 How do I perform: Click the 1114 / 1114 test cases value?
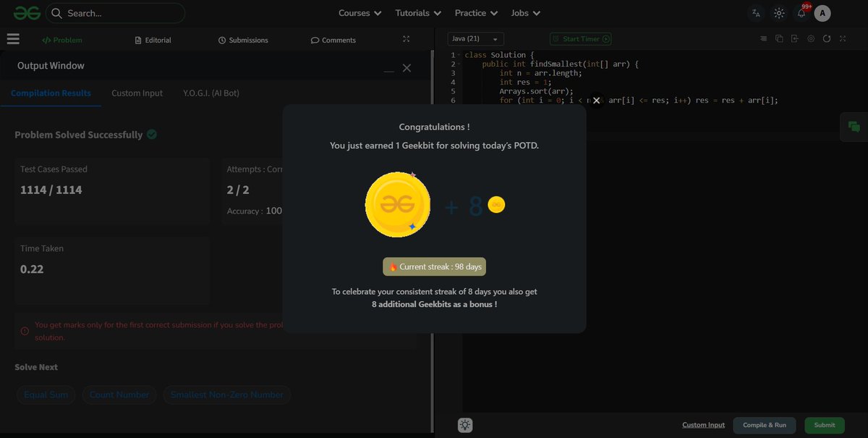(x=51, y=190)
